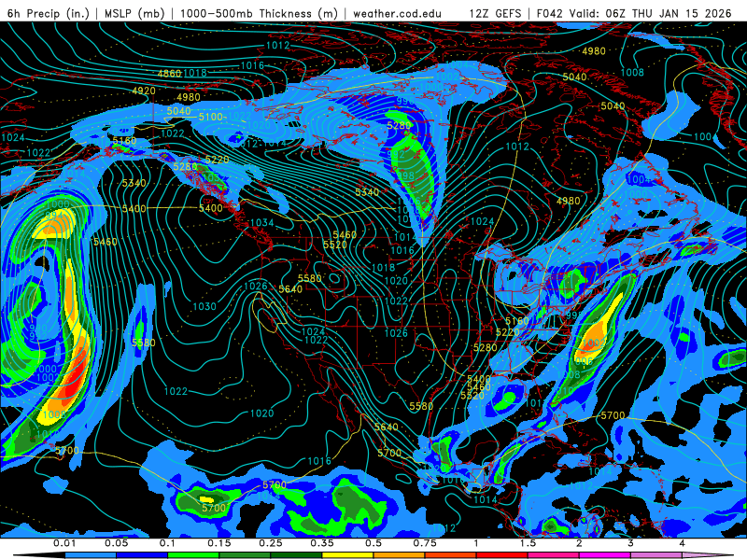Viewport: 747px width, 560px height.
Task: Click the 1.5 legend value
Action: (528, 543)
